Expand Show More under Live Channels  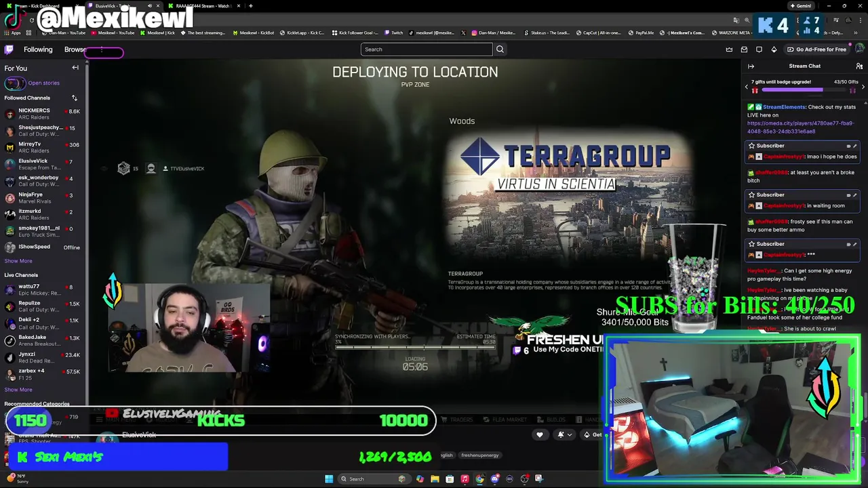18,390
